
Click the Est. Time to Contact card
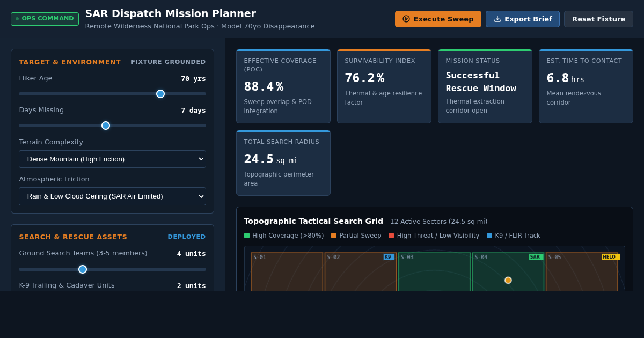coord(586,86)
